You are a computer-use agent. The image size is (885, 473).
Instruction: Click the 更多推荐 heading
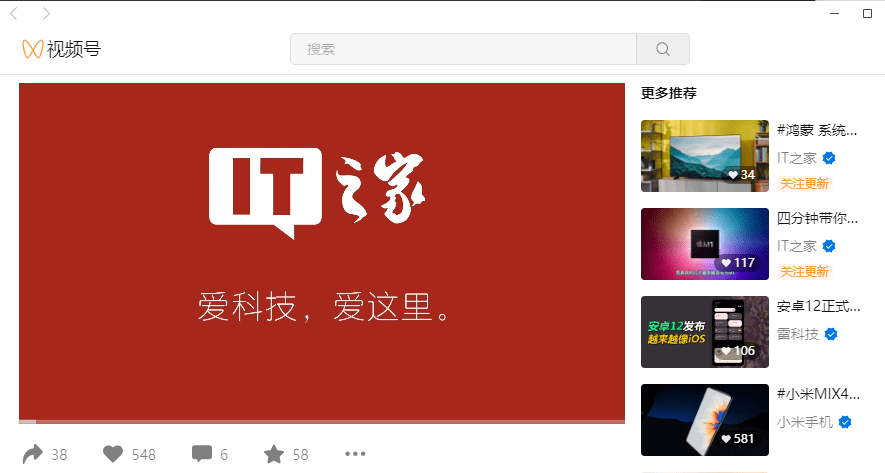coord(669,93)
